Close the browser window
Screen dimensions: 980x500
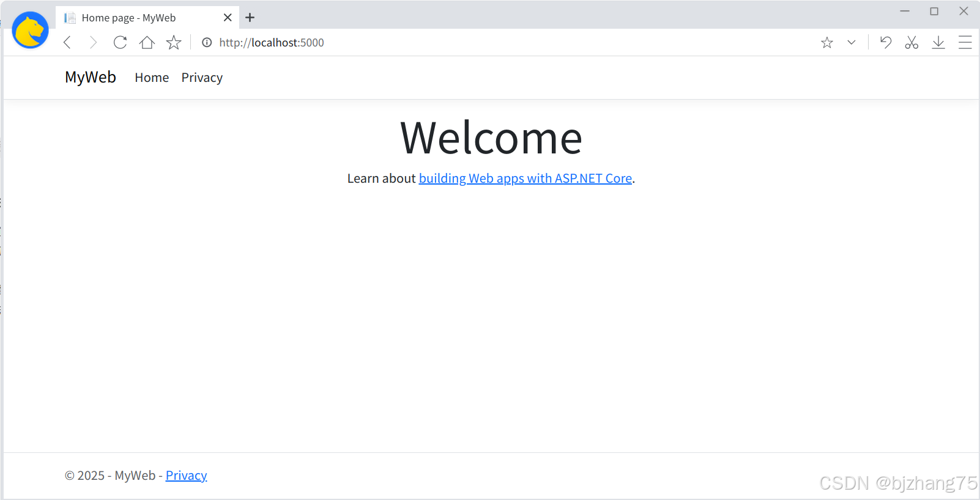[963, 11]
